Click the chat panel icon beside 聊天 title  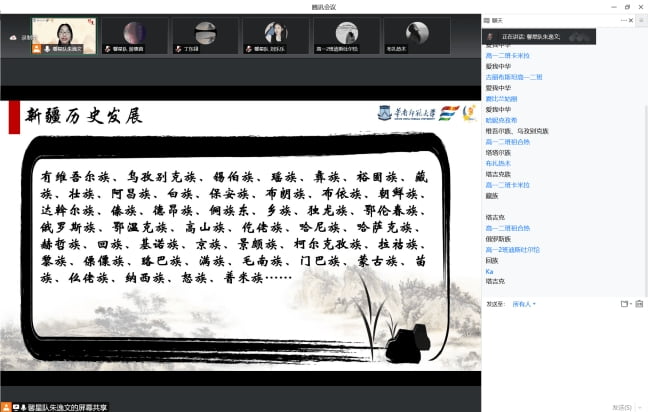pos(487,19)
